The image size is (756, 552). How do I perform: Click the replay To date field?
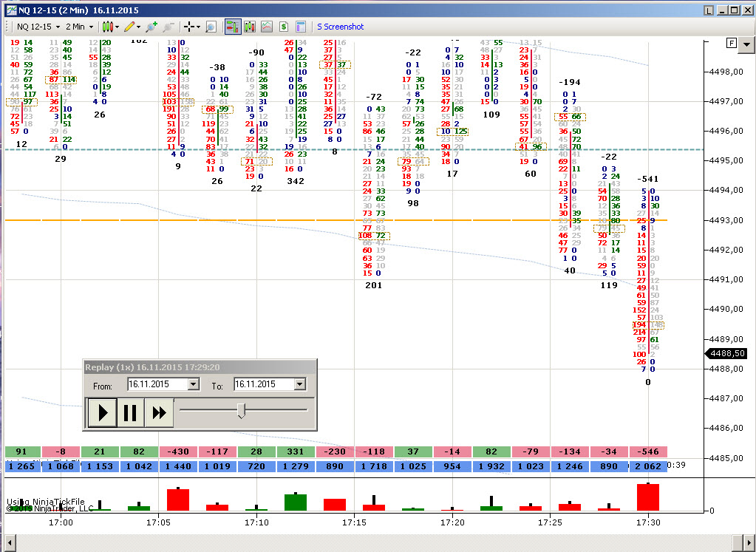[264, 384]
